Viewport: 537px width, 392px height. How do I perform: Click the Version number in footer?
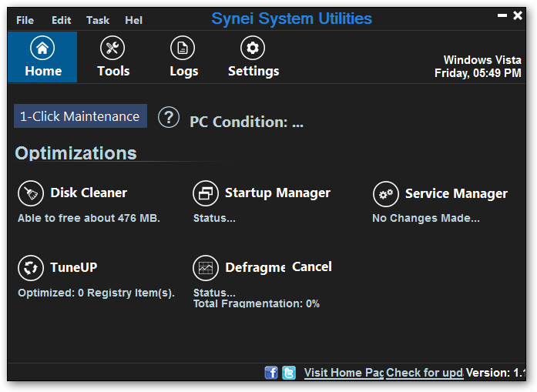pyautogui.click(x=495, y=373)
